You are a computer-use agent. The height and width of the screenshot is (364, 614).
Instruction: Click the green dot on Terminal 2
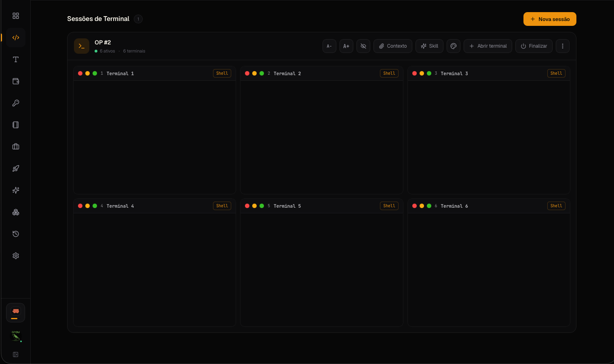[x=262, y=74]
